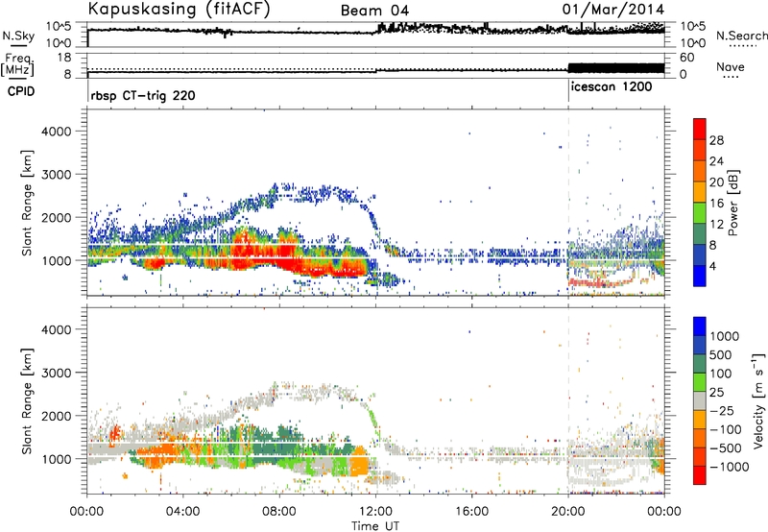Select the "N.Search" legend label
The image size is (768, 532).
click(x=742, y=36)
